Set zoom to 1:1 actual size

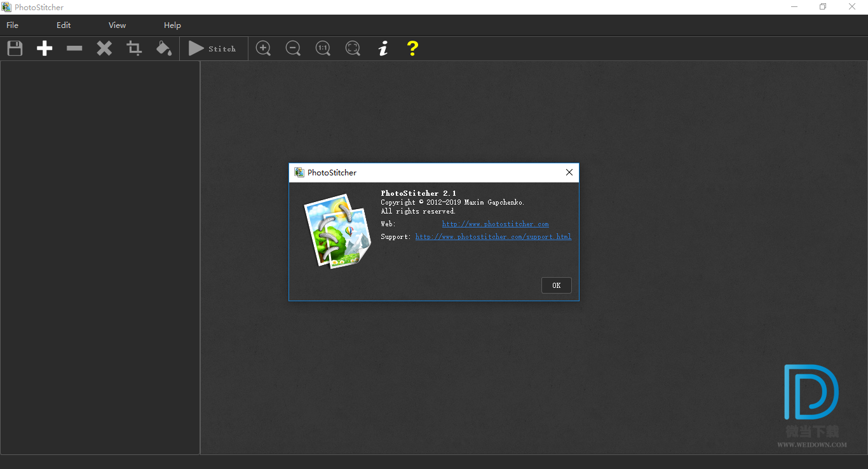click(323, 48)
